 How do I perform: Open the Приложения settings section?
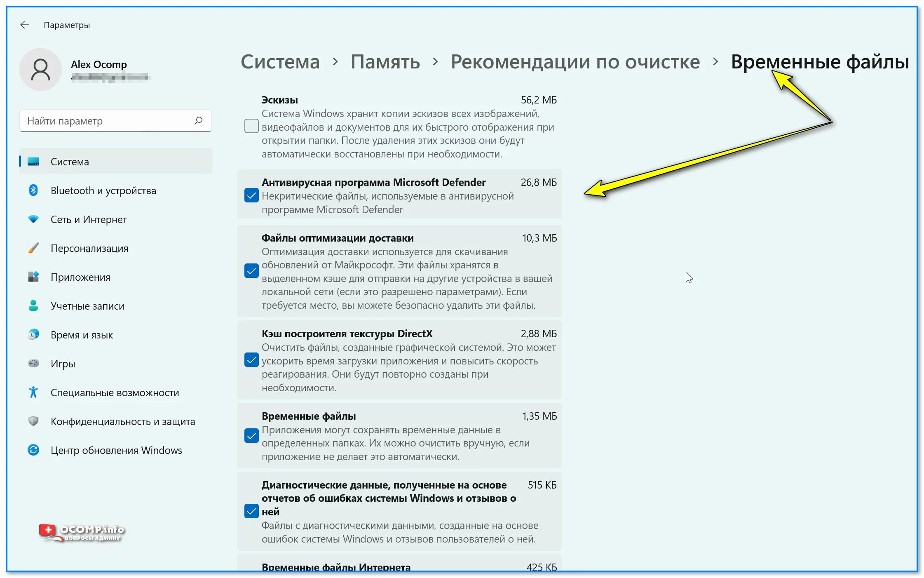tap(80, 277)
